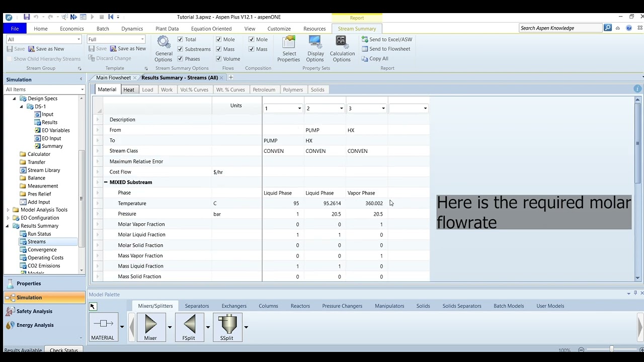This screenshot has width=644, height=362.
Task: Click Save as New in Stream Group
Action: point(46,49)
